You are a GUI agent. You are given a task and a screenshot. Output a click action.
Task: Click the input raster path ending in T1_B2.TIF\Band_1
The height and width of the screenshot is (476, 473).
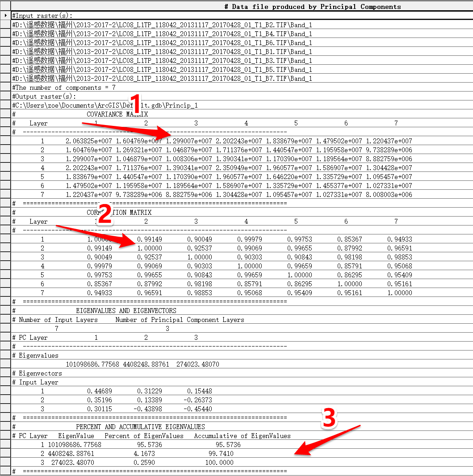(x=162, y=25)
